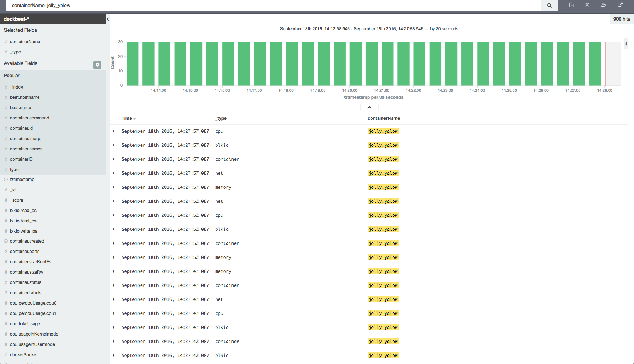Click the question icon beside container.ports

(6, 252)
